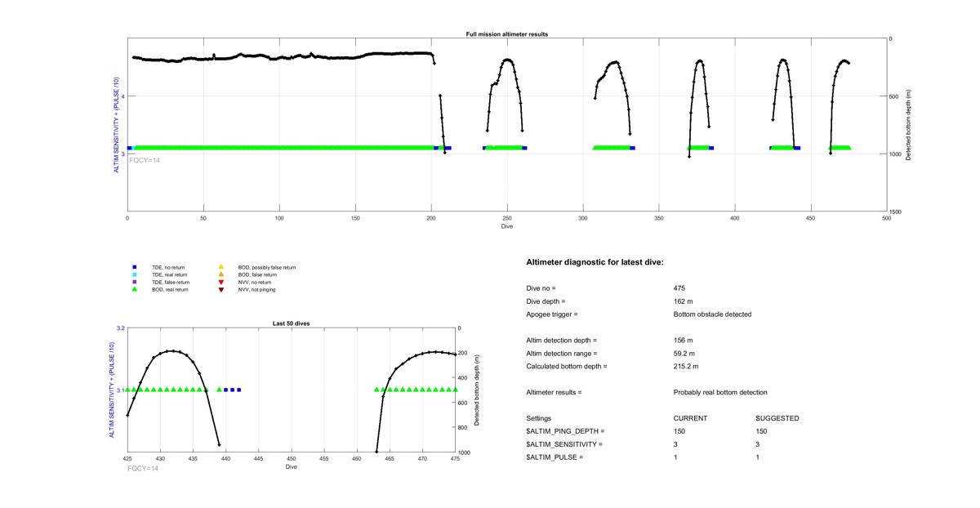Screen dimensions: 980x508
Task: Click the red inverted triangle for NVV, no return
Action: pyautogui.click(x=220, y=282)
